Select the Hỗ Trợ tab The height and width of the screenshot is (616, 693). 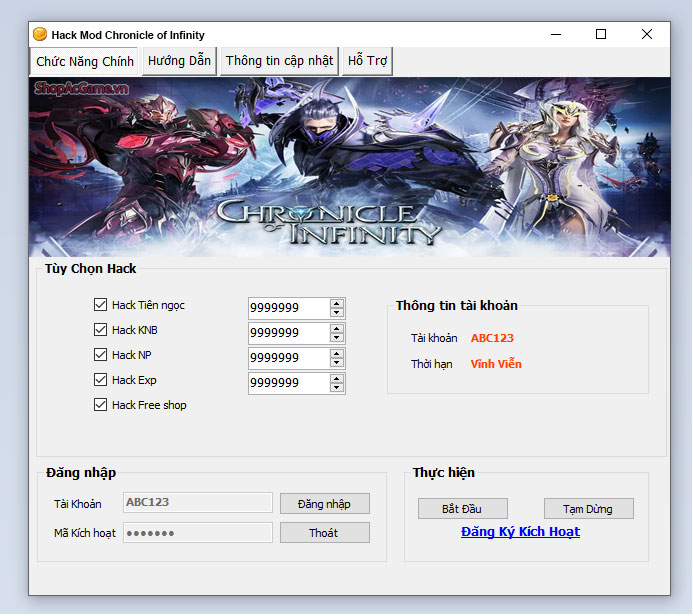click(x=367, y=61)
